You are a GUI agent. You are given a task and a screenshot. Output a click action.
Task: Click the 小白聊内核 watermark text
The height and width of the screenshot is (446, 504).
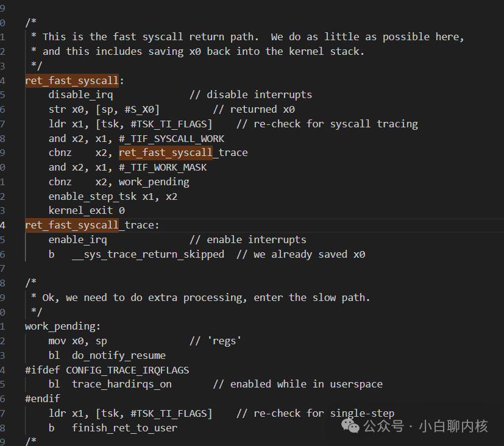[x=453, y=426]
